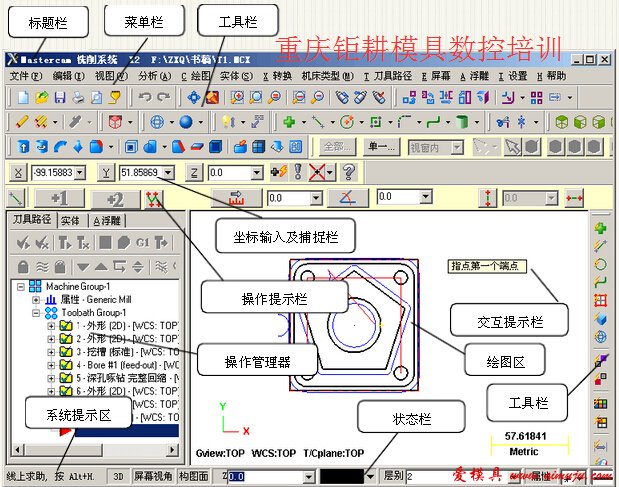Screen dimensions: 619x487
Task: Click right arrow of operations manager scrollbar
Action: tap(172, 450)
